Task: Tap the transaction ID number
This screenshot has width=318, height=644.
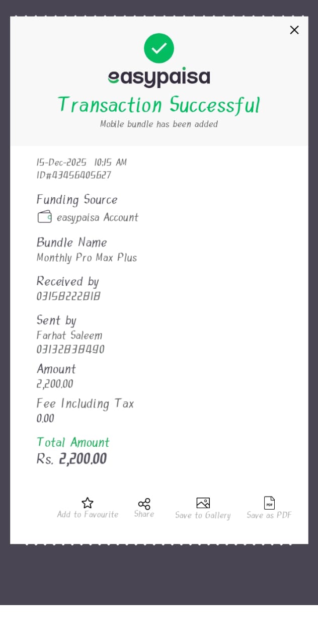Action: tap(74, 176)
